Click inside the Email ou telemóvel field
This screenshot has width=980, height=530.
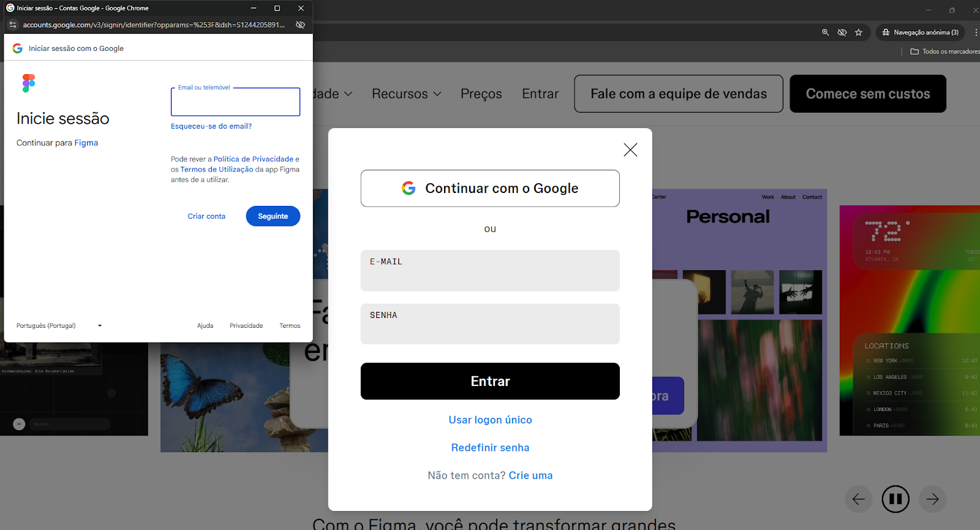pyautogui.click(x=235, y=102)
